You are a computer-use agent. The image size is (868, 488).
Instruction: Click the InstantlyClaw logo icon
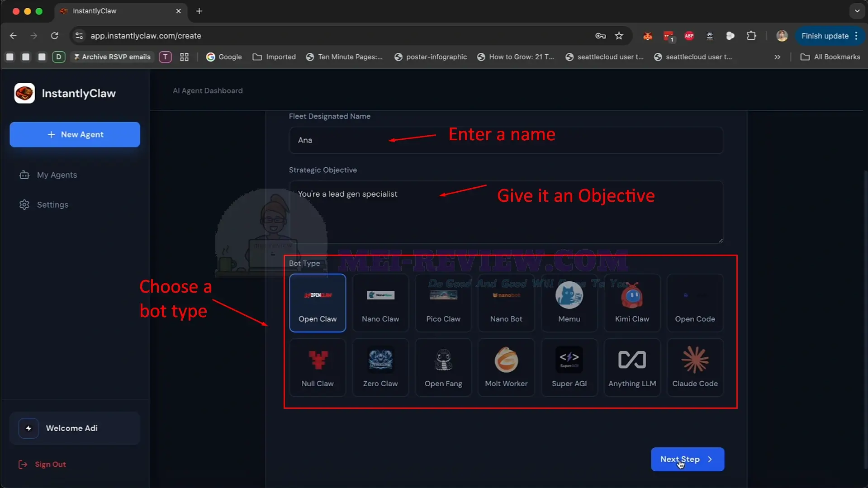pos(24,93)
